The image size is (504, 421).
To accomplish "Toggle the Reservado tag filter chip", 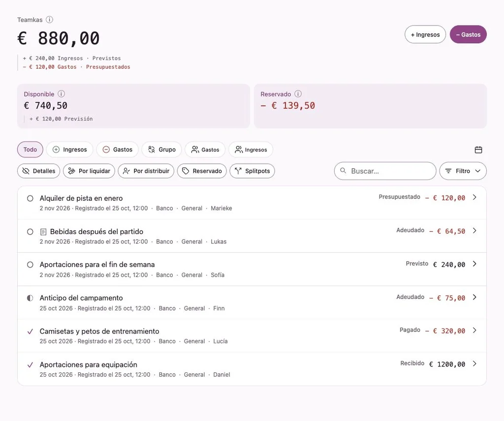I will (202, 171).
